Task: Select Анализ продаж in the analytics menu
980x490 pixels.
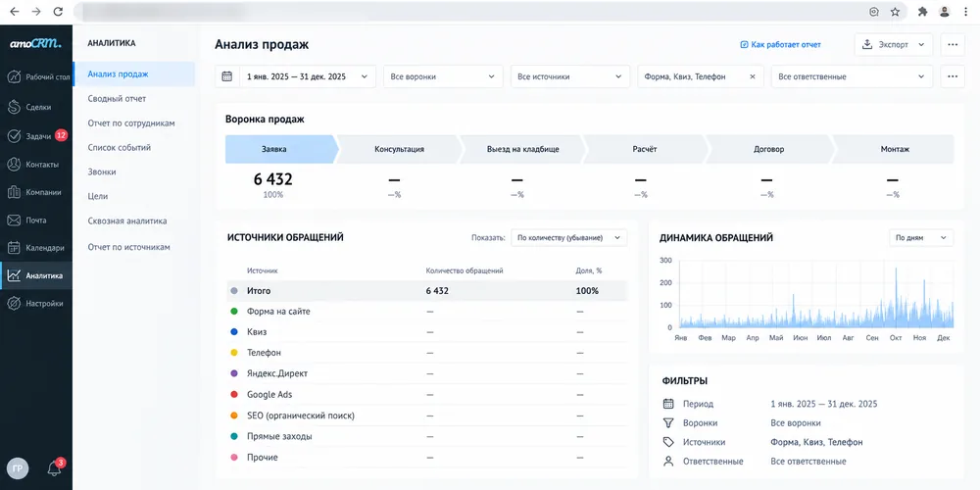Action: click(x=134, y=74)
